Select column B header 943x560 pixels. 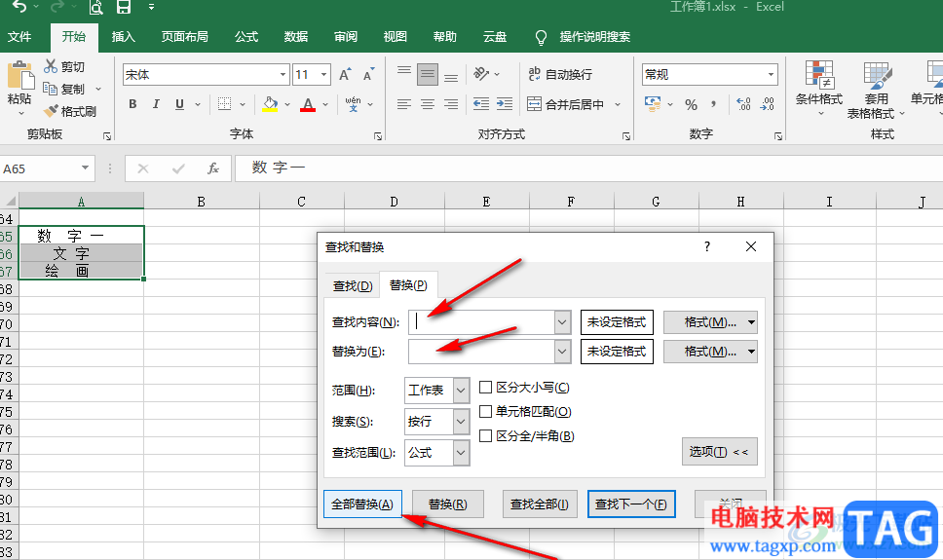202,202
